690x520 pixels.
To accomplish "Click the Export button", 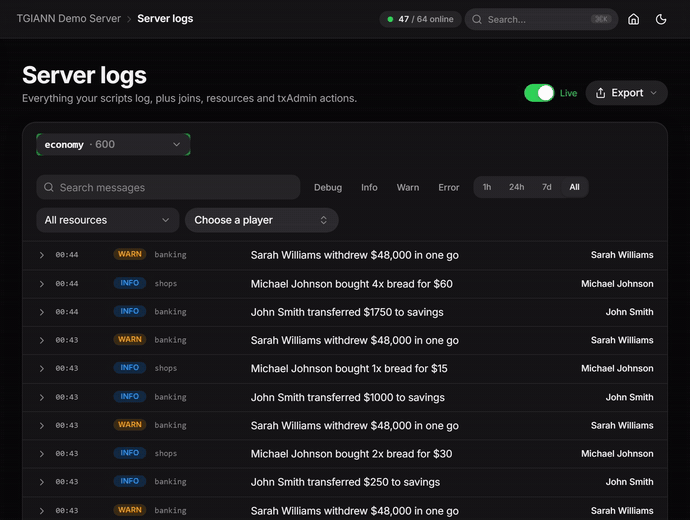I will (x=627, y=93).
